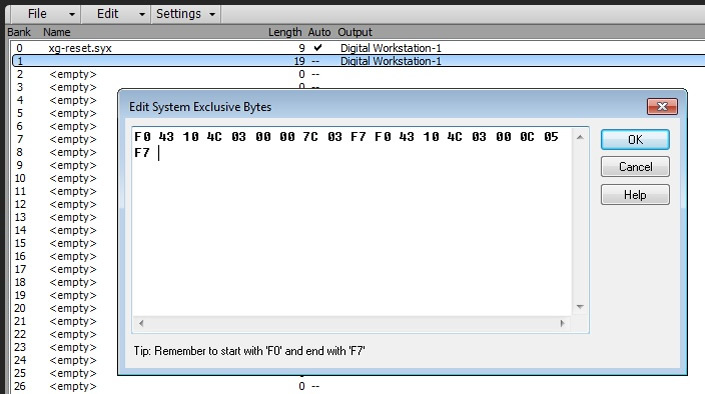The image size is (705, 394).
Task: Open Help for the sysex dialog
Action: (x=635, y=195)
